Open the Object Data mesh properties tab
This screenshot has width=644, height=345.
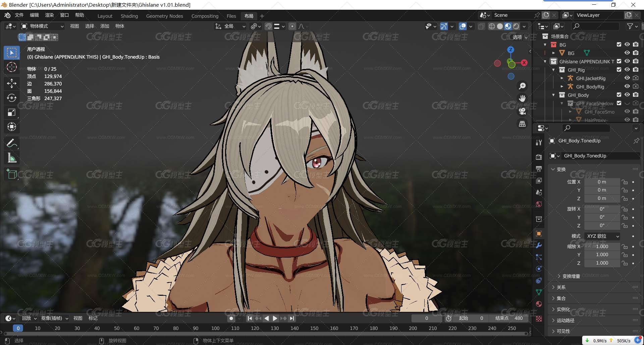point(539,292)
